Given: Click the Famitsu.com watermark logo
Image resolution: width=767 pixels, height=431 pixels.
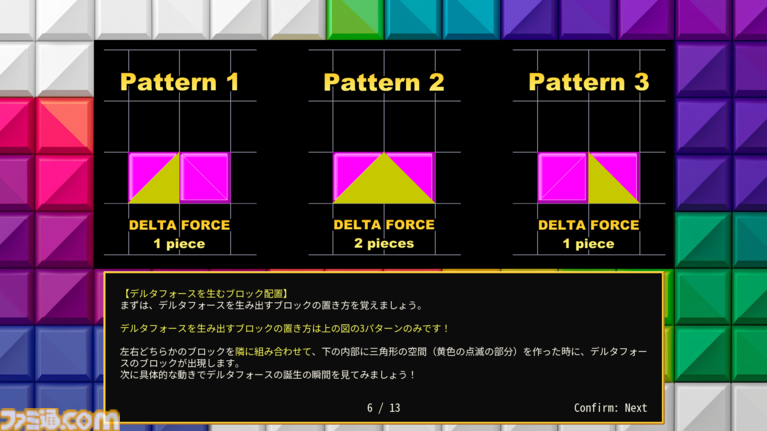Looking at the screenshot, I should [x=60, y=419].
